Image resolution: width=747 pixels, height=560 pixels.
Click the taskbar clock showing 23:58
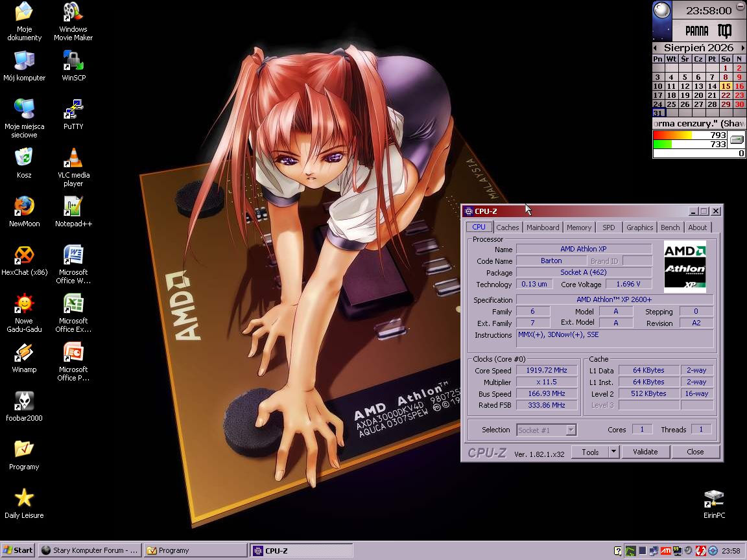731,551
